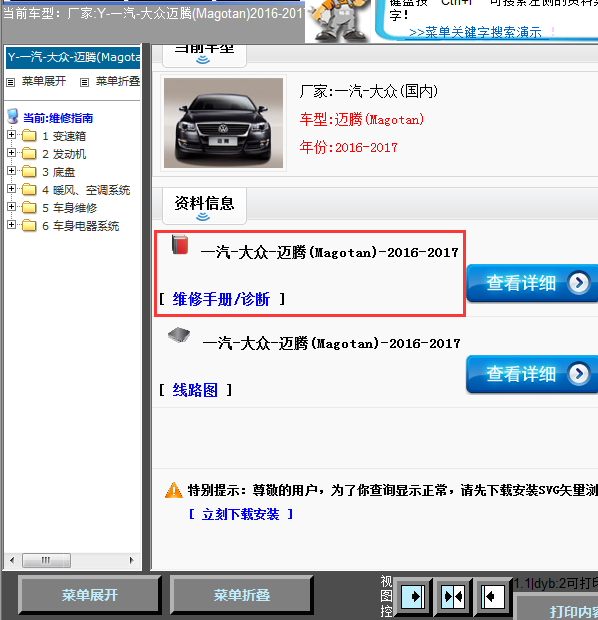Click view control center-split arrows icon
The height and width of the screenshot is (620, 598).
click(453, 596)
